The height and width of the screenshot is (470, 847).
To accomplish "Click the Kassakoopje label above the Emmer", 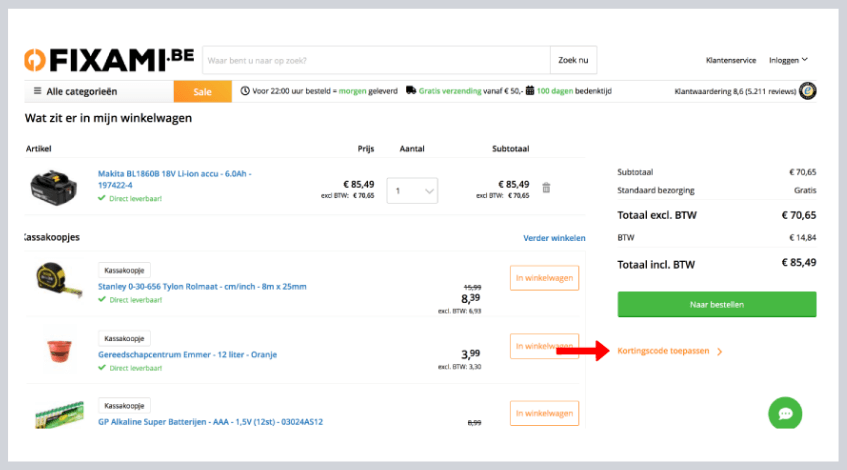I will (124, 338).
